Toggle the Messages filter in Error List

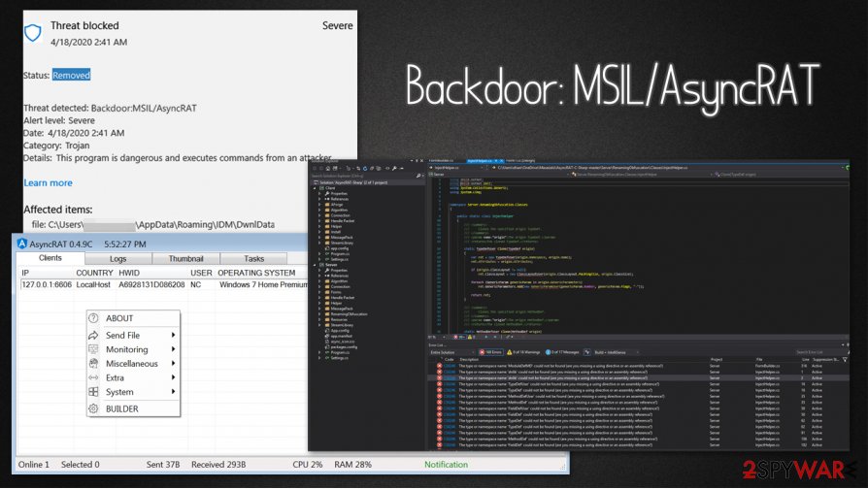562,352
